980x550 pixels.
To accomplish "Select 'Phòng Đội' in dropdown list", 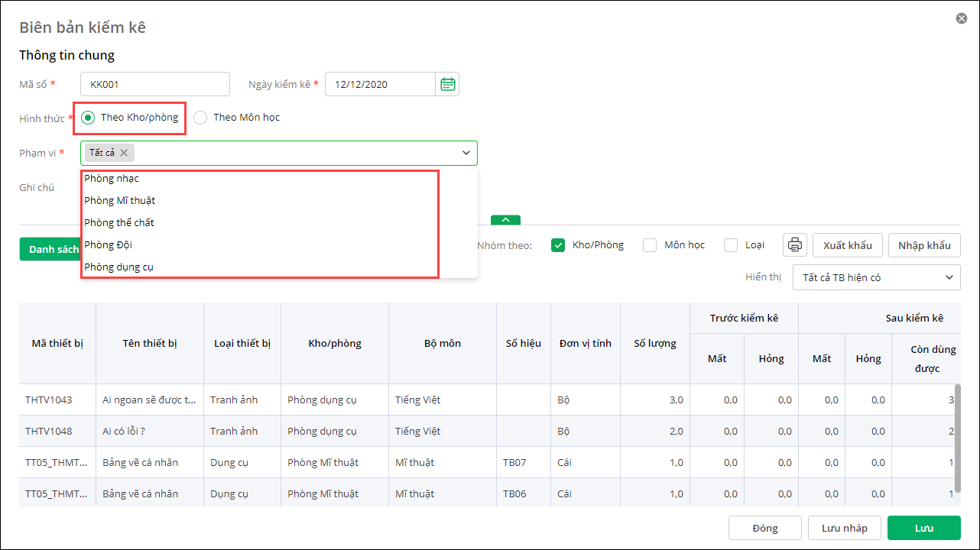I will coord(109,245).
